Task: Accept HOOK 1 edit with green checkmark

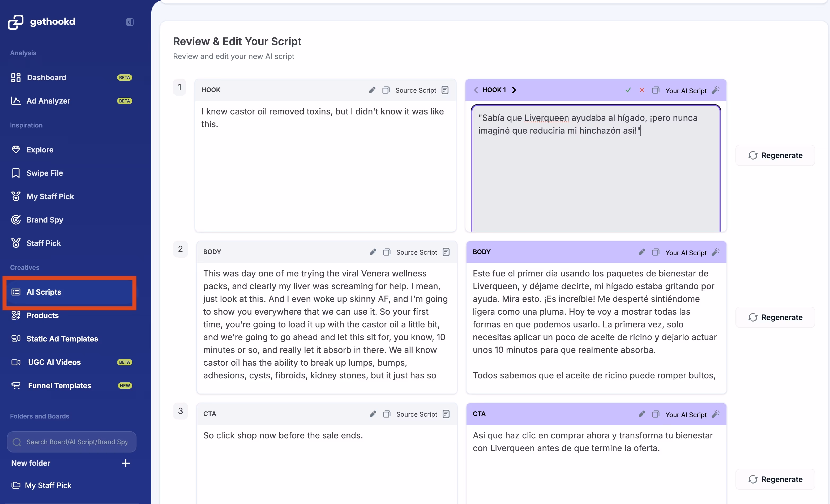Action: pyautogui.click(x=628, y=90)
